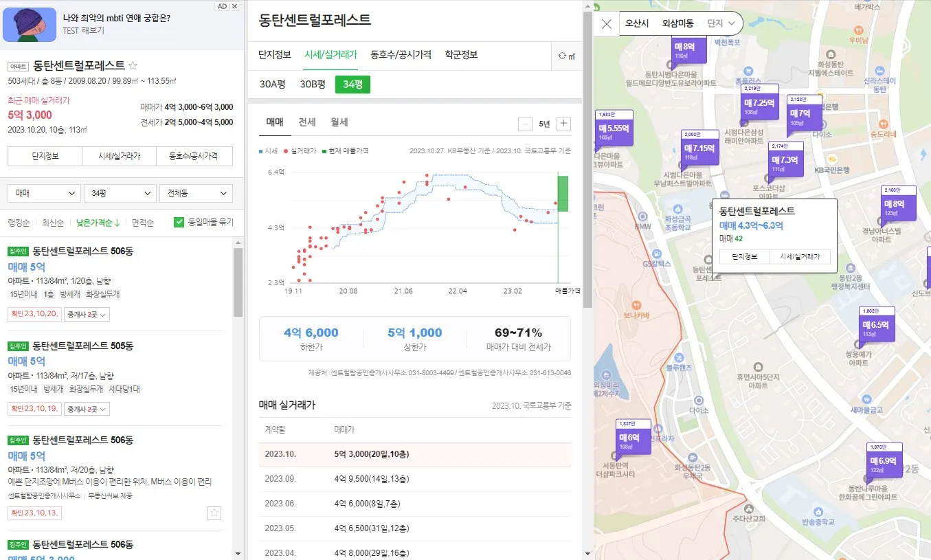Click 오산시 in map location bar
This screenshot has width=931, height=560.
click(637, 23)
